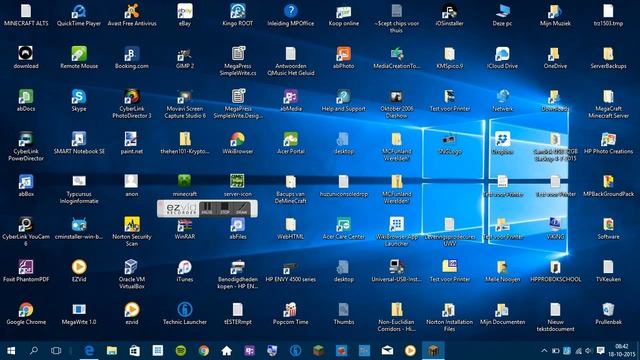
Task: Select the Technic Launcher icon
Action: click(184, 313)
